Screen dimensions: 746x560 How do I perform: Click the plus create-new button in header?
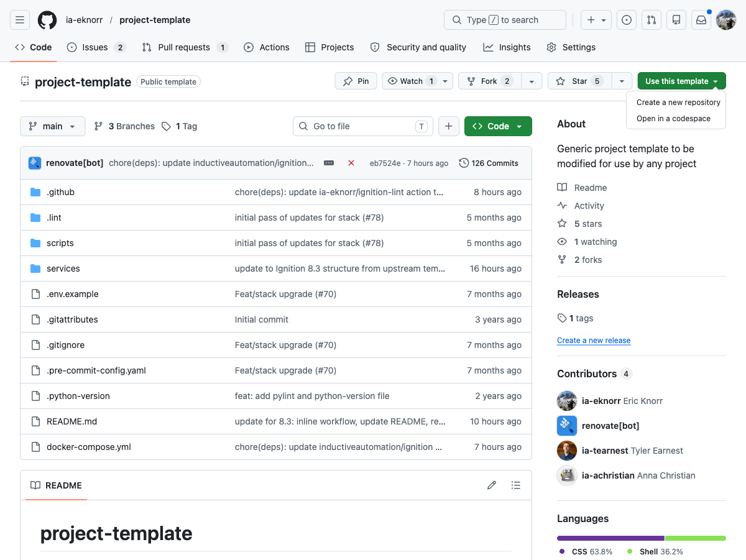tap(596, 20)
